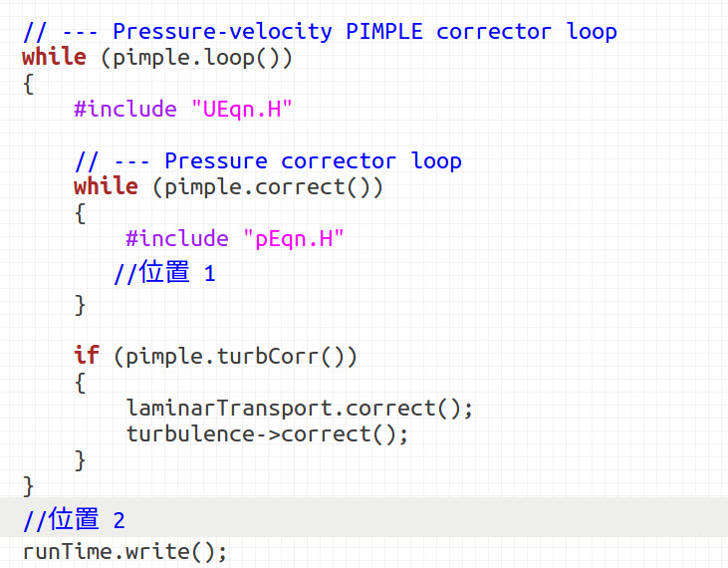Click the Pressure corrector loop comment
The image size is (728, 568).
point(268,161)
